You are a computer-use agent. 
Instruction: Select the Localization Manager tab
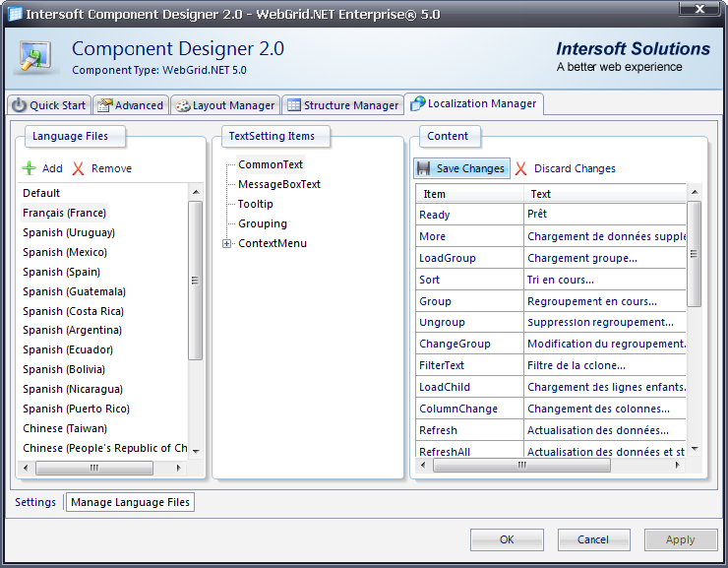(473, 103)
